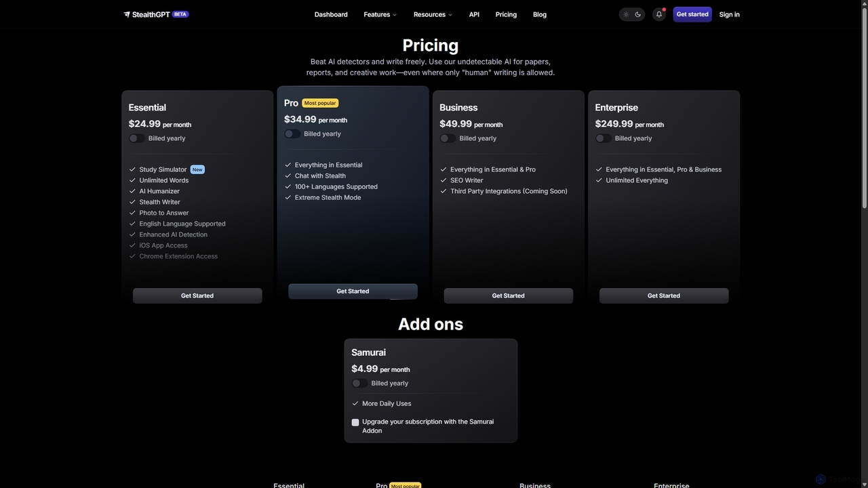
Task: Click iOS App Access text
Action: 163,245
